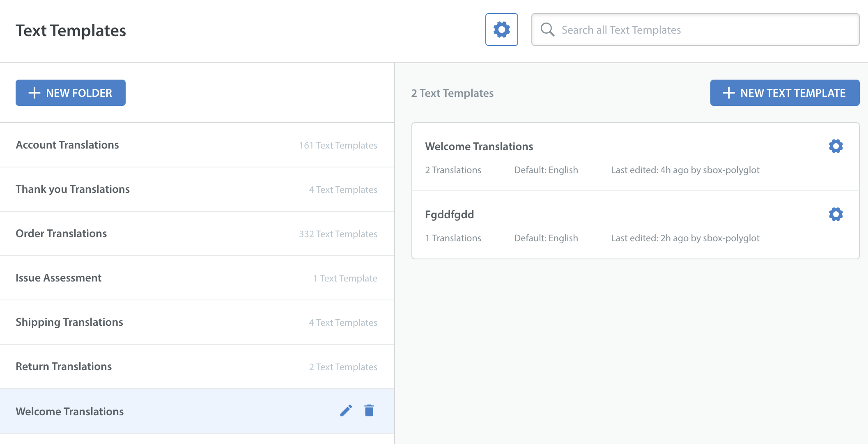Click Default: English under Welcome Translations card

[x=546, y=170]
